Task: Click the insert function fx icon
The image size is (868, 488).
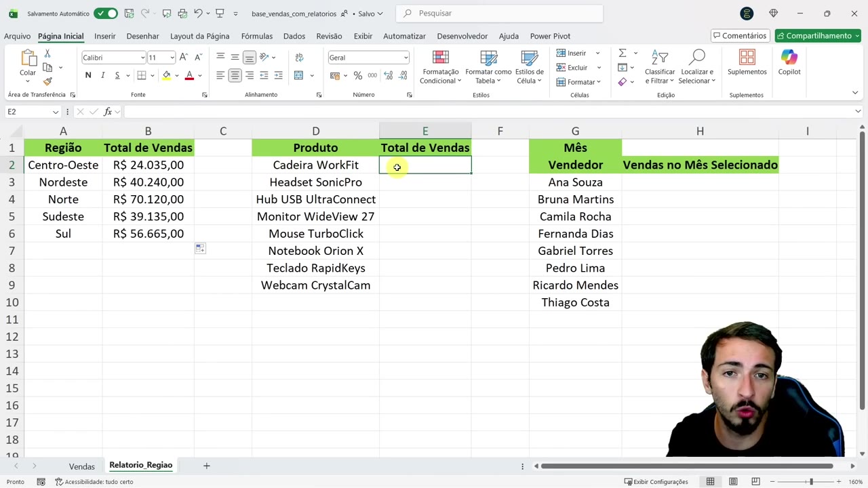Action: [x=107, y=112]
